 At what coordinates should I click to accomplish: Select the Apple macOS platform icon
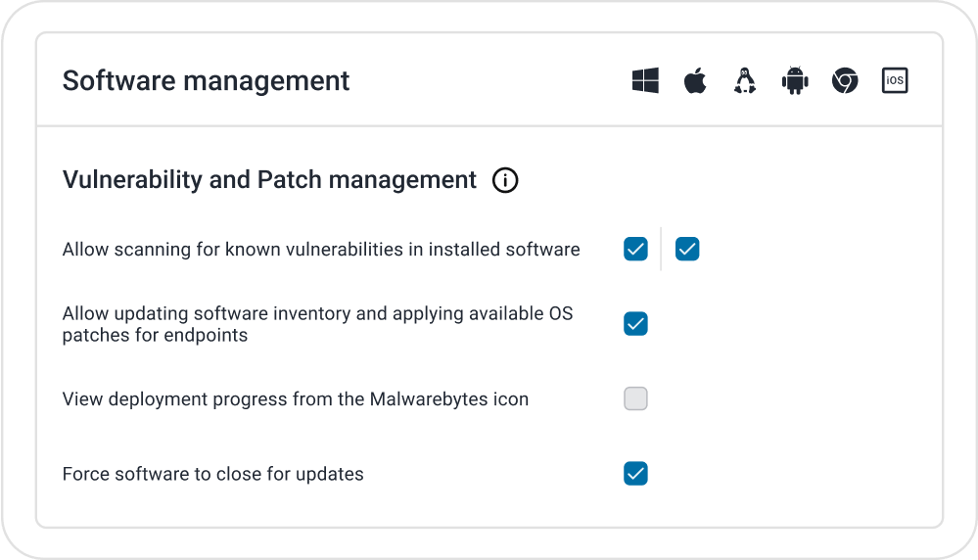coord(695,80)
